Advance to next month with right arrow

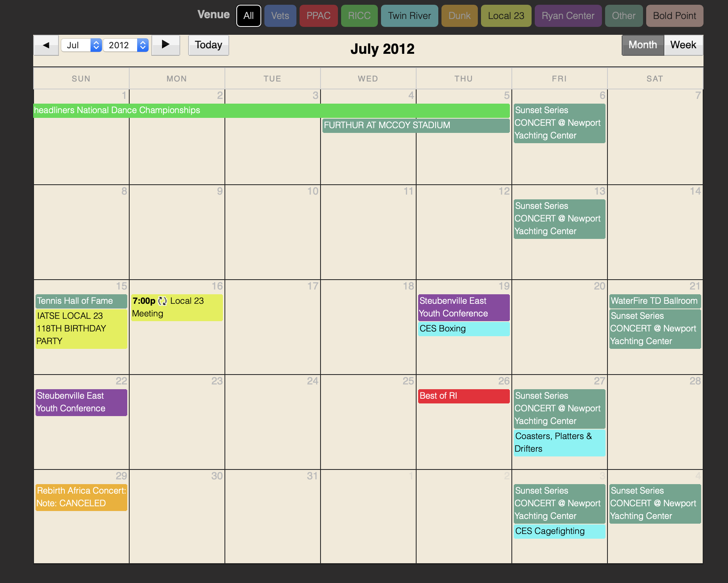click(166, 45)
